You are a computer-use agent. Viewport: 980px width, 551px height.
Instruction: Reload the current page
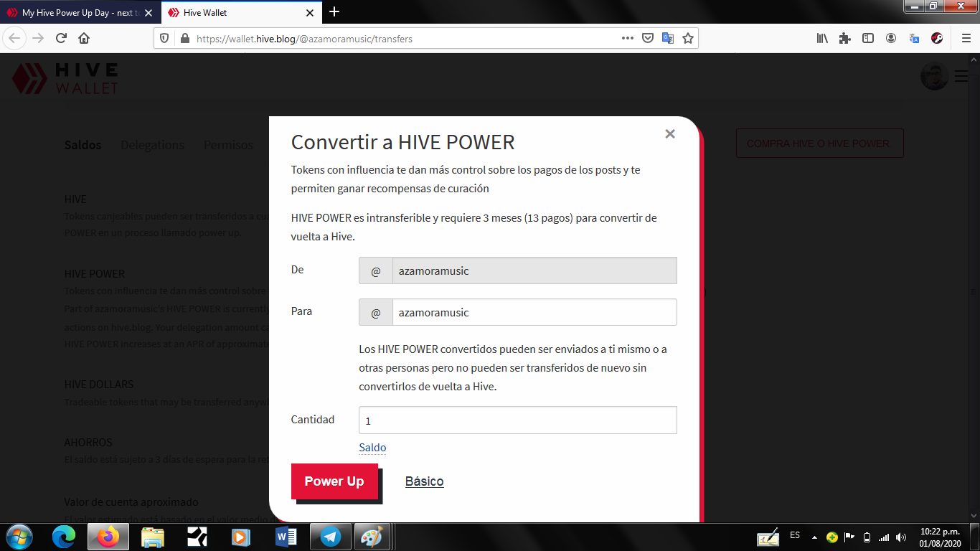point(61,38)
